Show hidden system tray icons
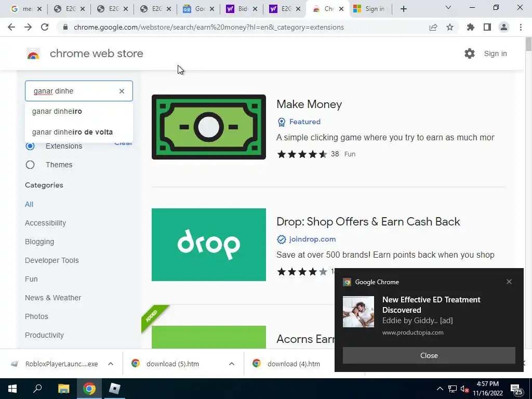Viewport: 532px width, 399px height. (440, 389)
